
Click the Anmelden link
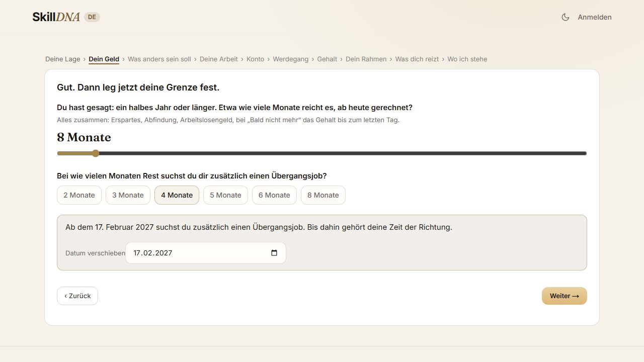pyautogui.click(x=595, y=17)
